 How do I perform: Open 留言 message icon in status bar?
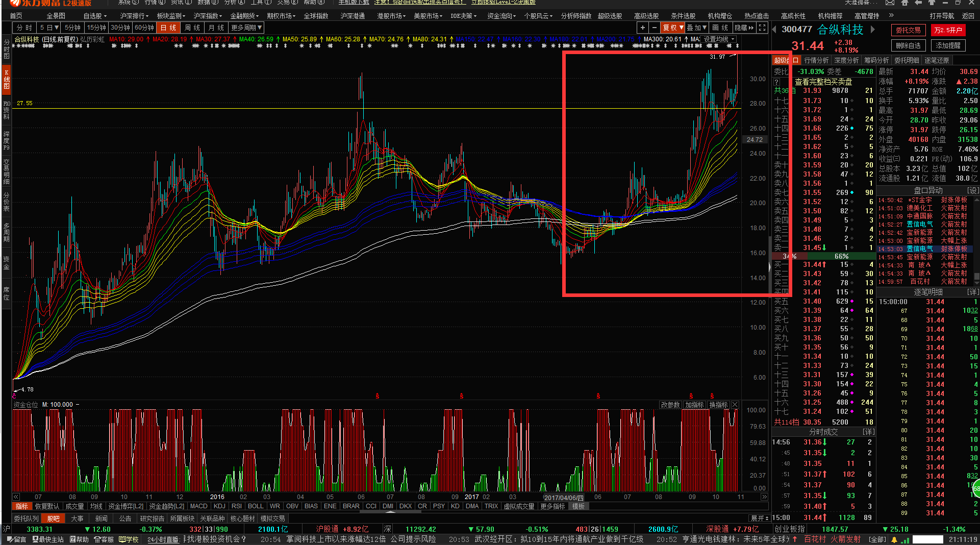click(16, 539)
